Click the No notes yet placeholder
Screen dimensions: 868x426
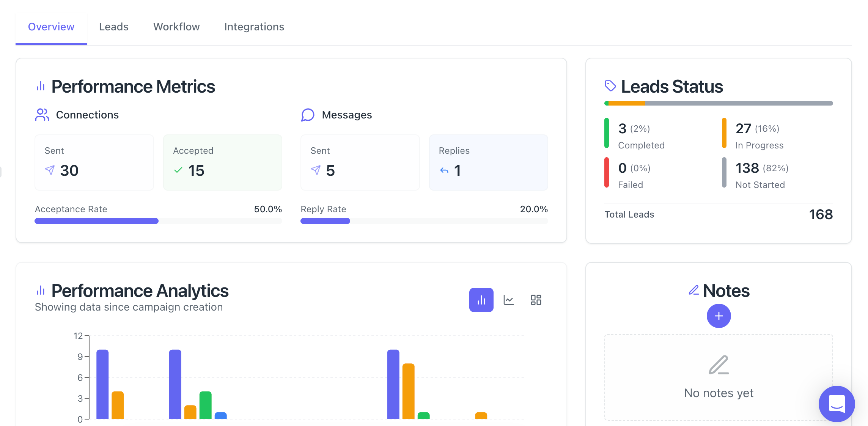point(719,393)
